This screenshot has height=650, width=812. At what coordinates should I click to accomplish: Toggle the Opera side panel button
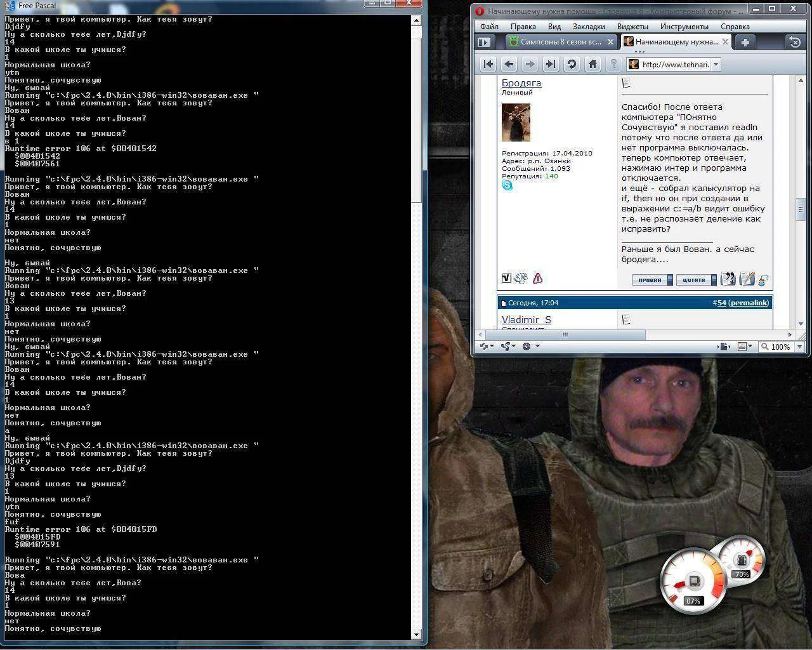point(484,42)
